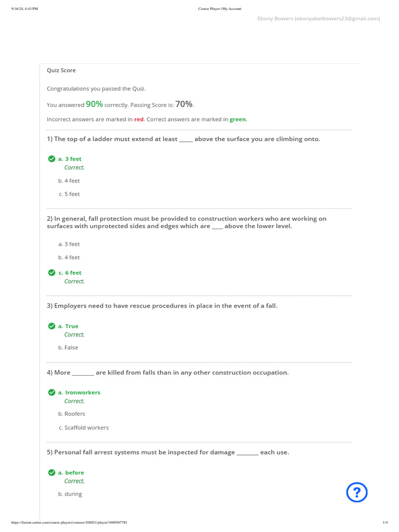Select option 'a. 3 feet' in question 2
Image resolution: width=399 pixels, height=532 pixels.
click(x=69, y=244)
